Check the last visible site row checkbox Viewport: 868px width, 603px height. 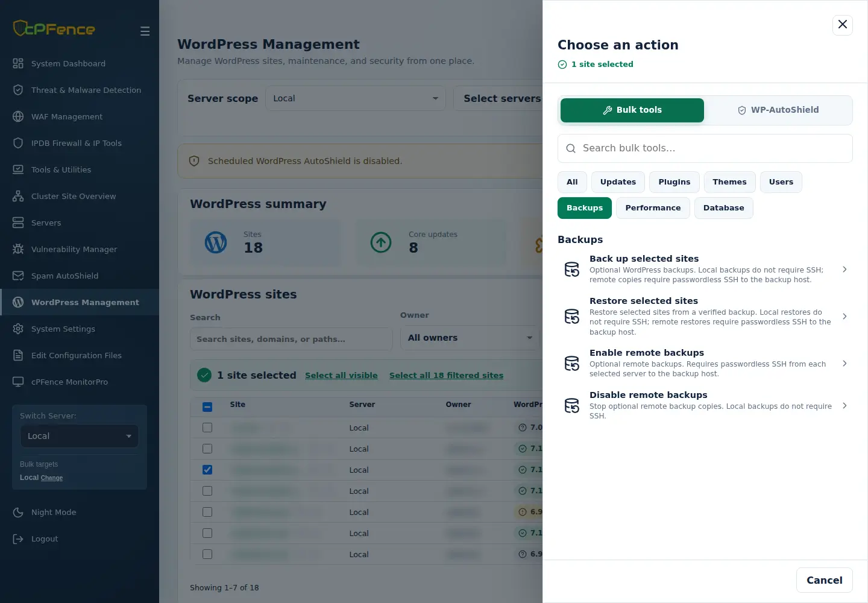[207, 554]
